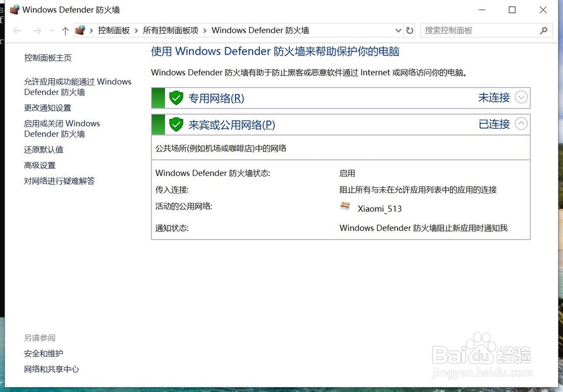Click the firewall icon in the address bar
Viewport: 563px width, 392px height.
(x=81, y=30)
